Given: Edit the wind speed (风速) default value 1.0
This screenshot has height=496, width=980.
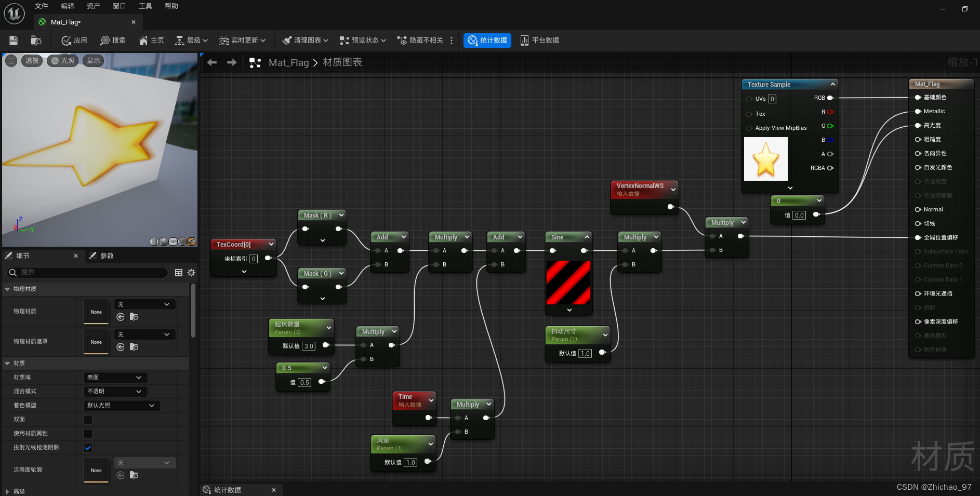Looking at the screenshot, I should (x=410, y=462).
